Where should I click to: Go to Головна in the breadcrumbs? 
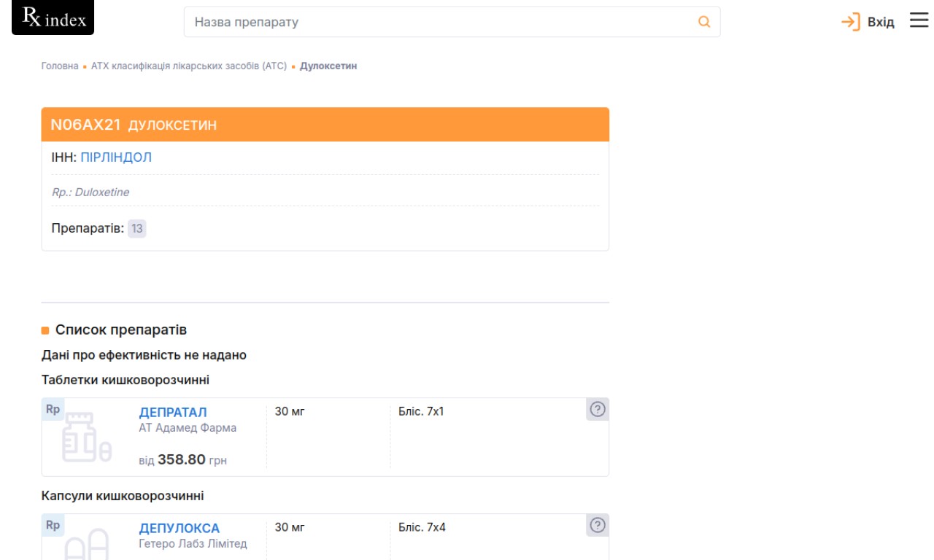pyautogui.click(x=60, y=66)
